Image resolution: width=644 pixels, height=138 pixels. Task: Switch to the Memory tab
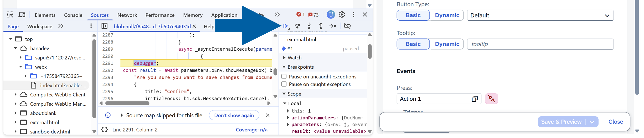[x=193, y=15]
